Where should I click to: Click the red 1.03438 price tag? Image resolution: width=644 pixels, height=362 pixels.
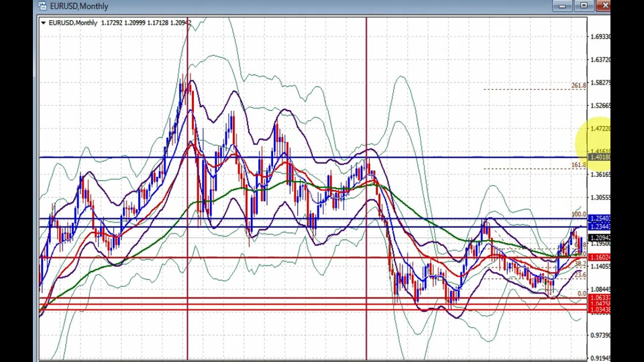click(x=600, y=310)
